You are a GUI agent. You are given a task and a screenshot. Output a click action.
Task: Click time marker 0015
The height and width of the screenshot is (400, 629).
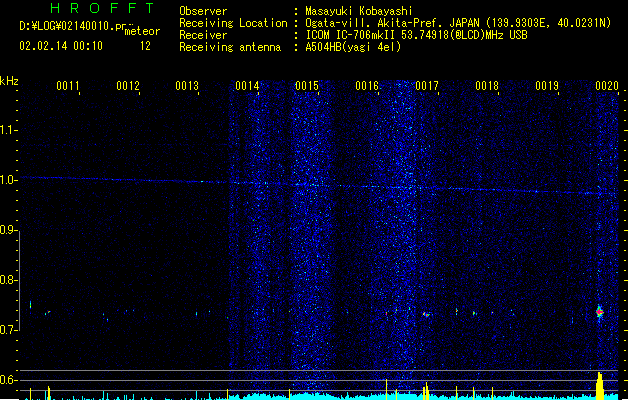click(x=307, y=86)
